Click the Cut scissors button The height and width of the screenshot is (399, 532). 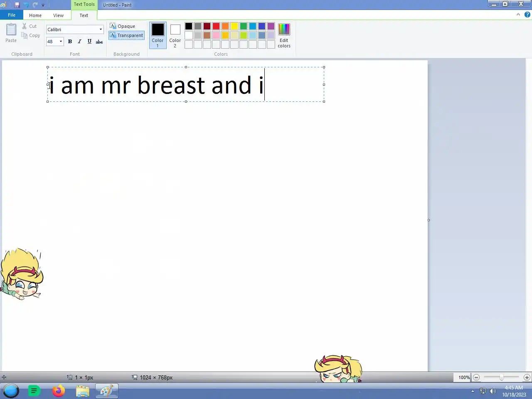tap(30, 26)
